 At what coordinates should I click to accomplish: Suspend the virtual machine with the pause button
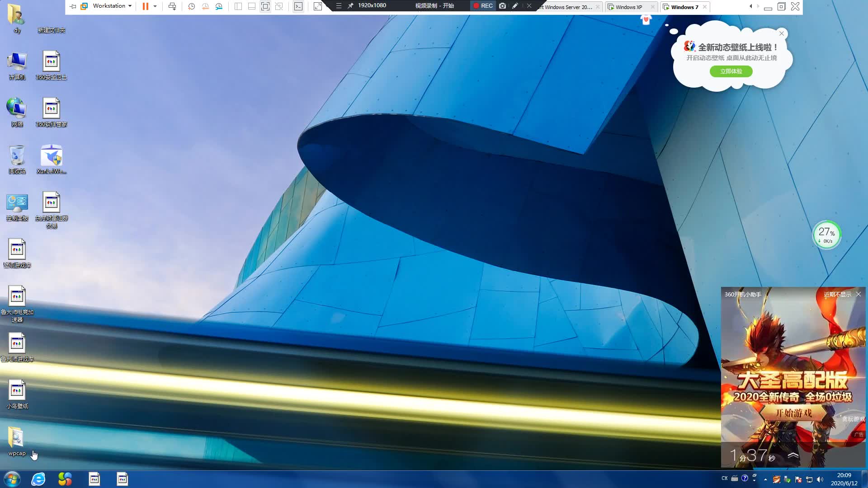[145, 6]
